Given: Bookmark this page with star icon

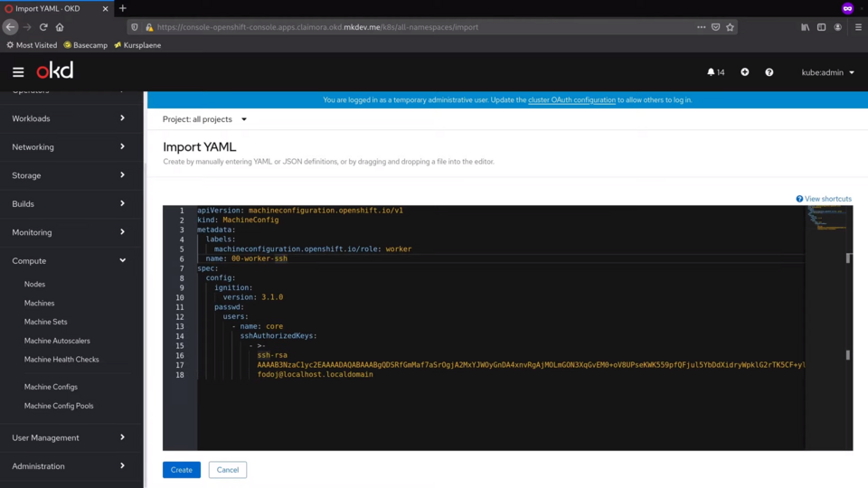Looking at the screenshot, I should [731, 27].
